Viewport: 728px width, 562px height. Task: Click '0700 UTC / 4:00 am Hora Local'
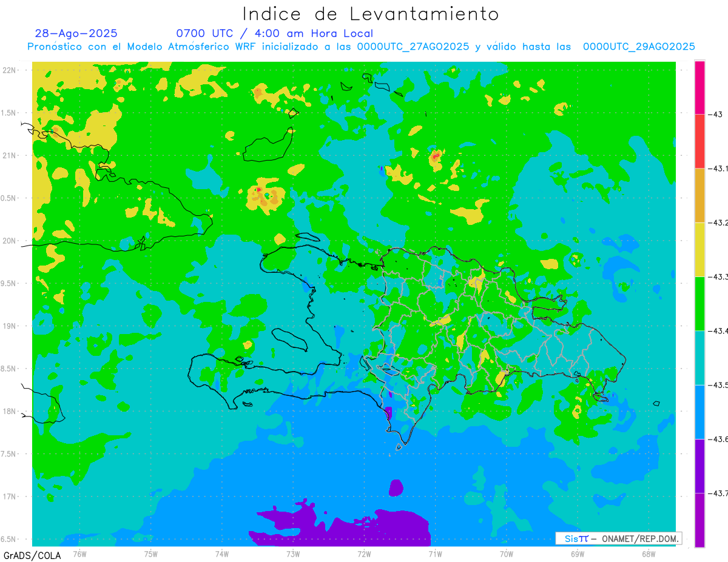275,33
